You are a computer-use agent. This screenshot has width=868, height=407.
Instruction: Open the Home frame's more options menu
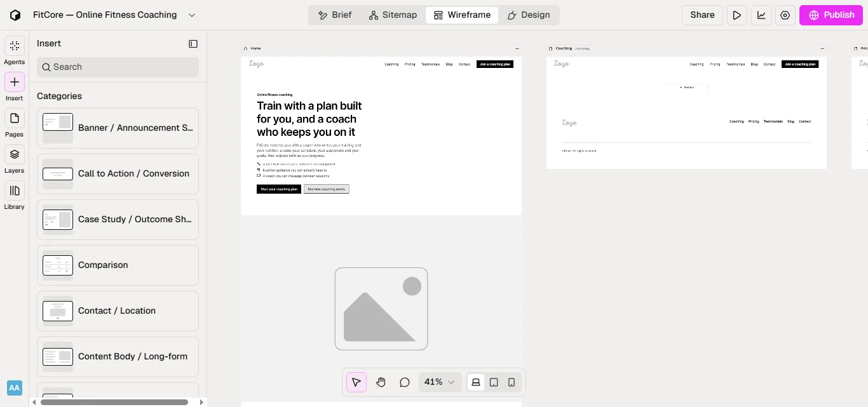[x=517, y=48]
